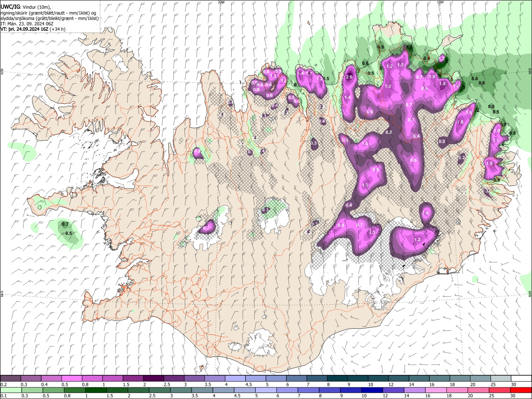Click the '1.9' snowfall value in the northeast
The image size is (532, 399).
[x=442, y=84]
